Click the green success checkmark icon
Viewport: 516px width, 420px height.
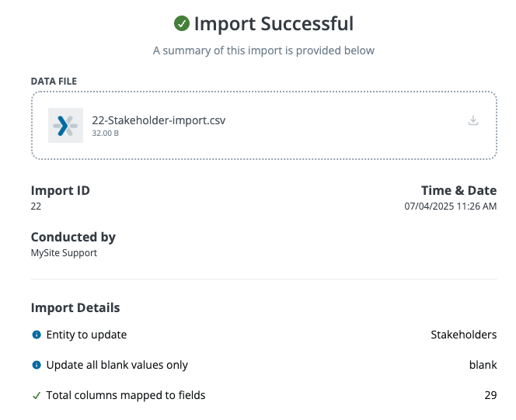click(182, 23)
